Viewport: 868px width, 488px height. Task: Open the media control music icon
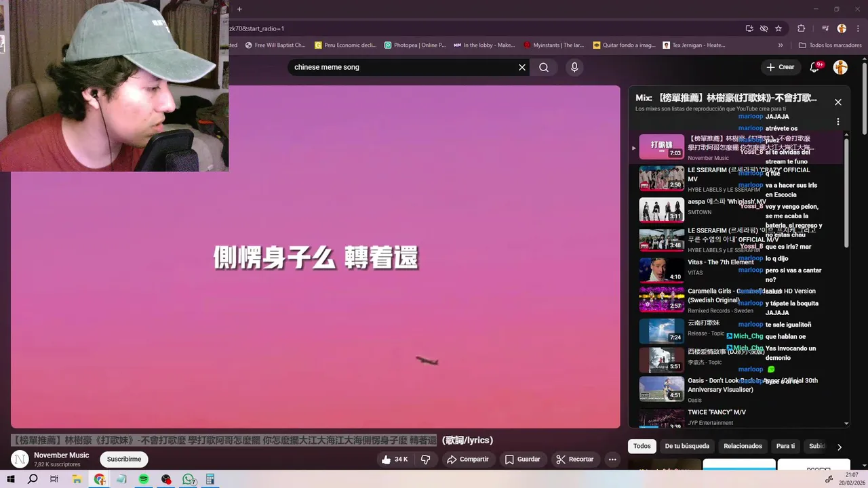coord(825,28)
